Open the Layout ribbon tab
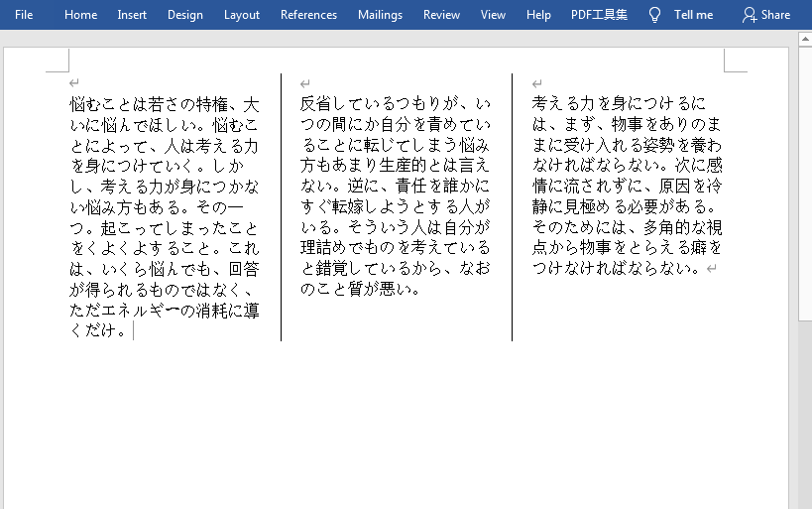Viewport: 812px width, 509px height. 241,15
